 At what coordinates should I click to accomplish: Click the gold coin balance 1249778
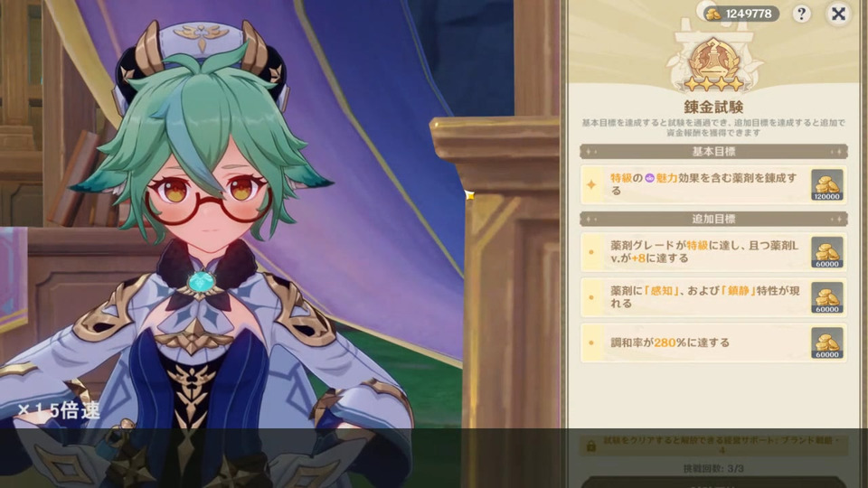pos(741,14)
